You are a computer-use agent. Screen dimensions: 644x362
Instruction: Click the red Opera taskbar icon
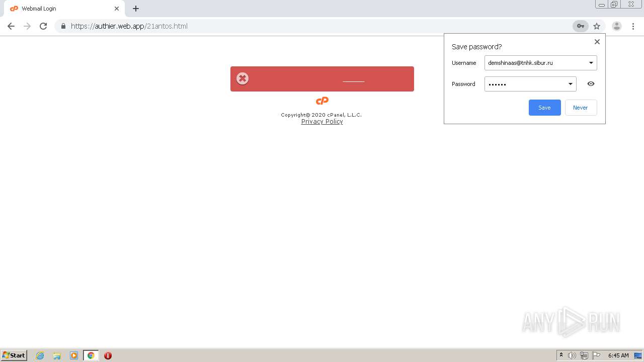pyautogui.click(x=108, y=355)
